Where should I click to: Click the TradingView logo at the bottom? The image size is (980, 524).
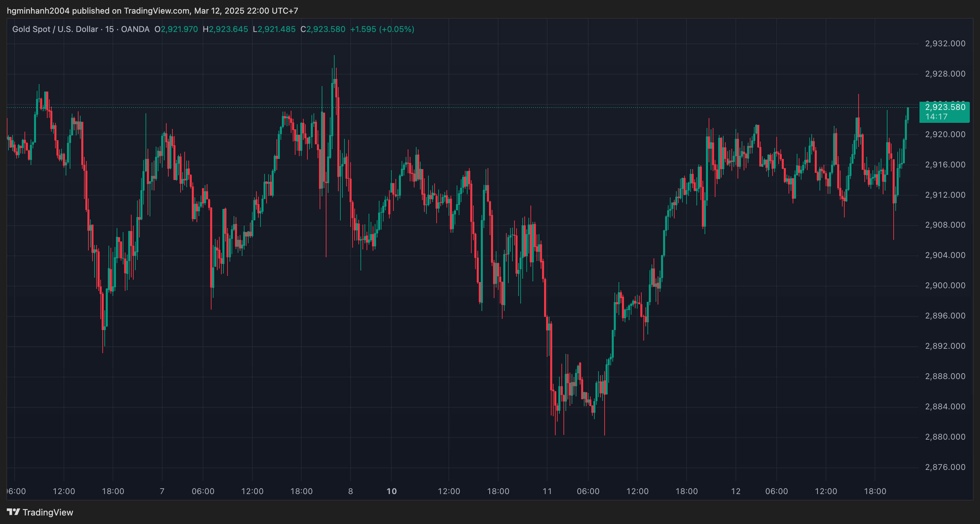(40, 512)
